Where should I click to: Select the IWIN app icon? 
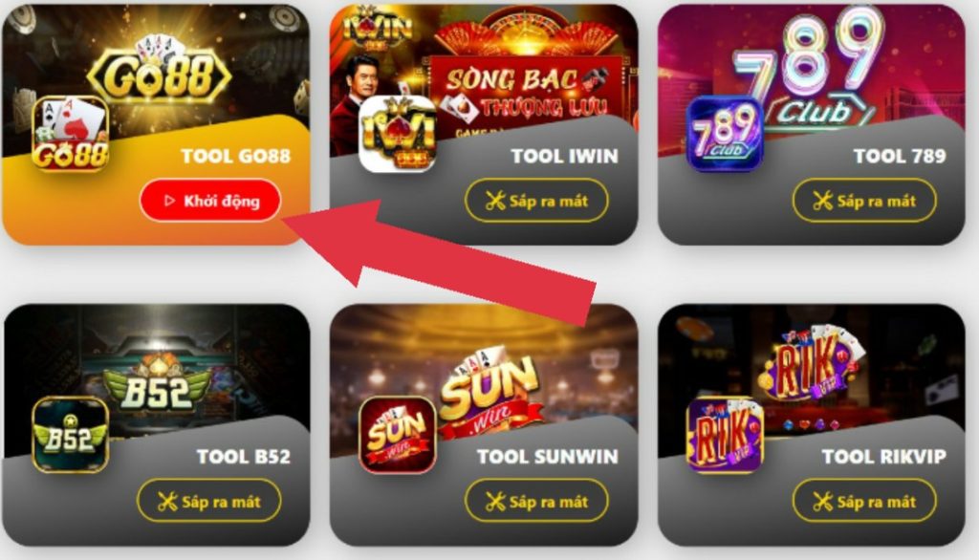[x=398, y=134]
